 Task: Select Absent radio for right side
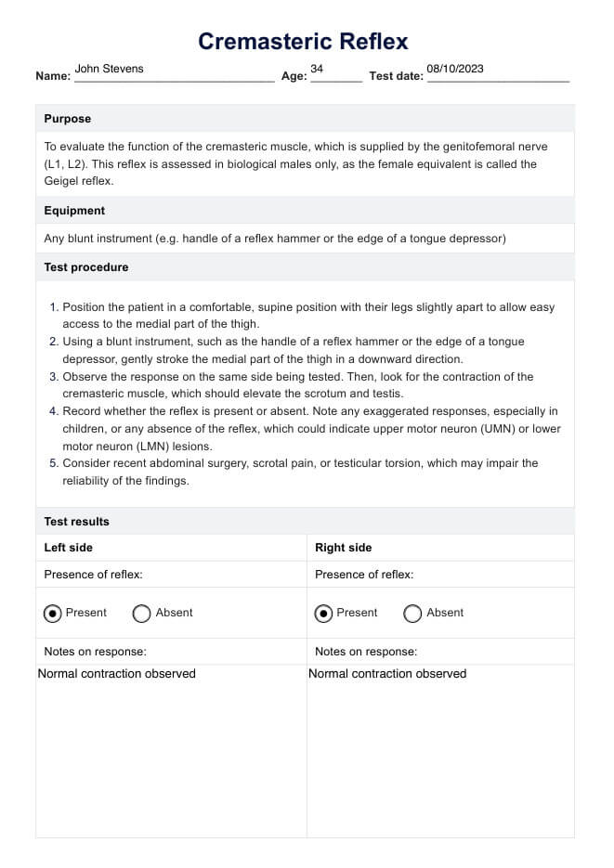413,614
